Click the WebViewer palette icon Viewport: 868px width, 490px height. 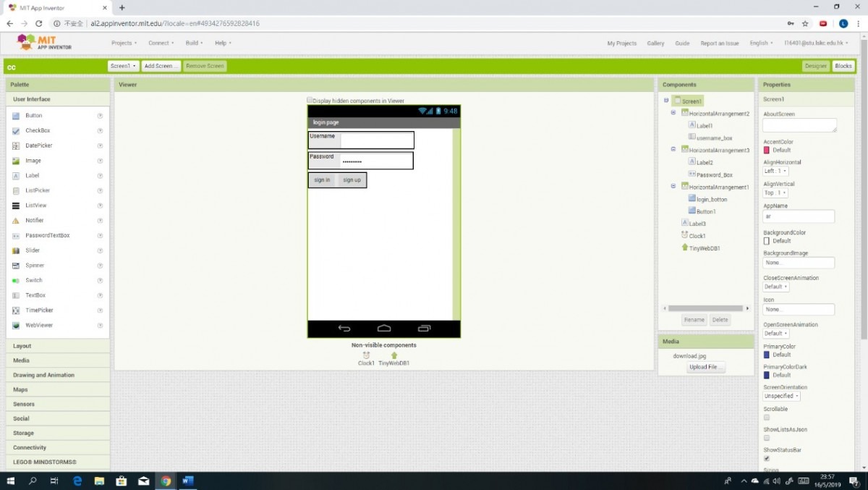(16, 326)
